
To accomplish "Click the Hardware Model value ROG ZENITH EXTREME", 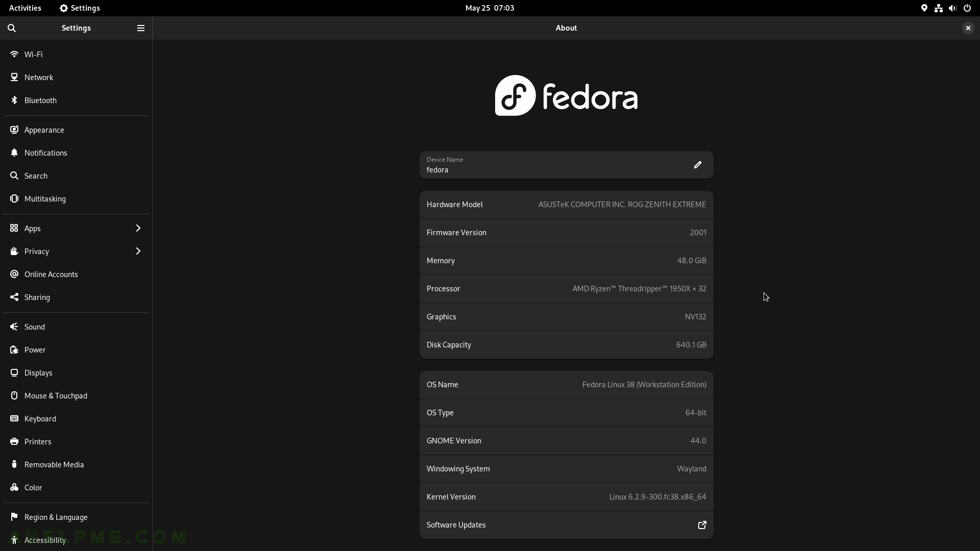I will point(622,205).
